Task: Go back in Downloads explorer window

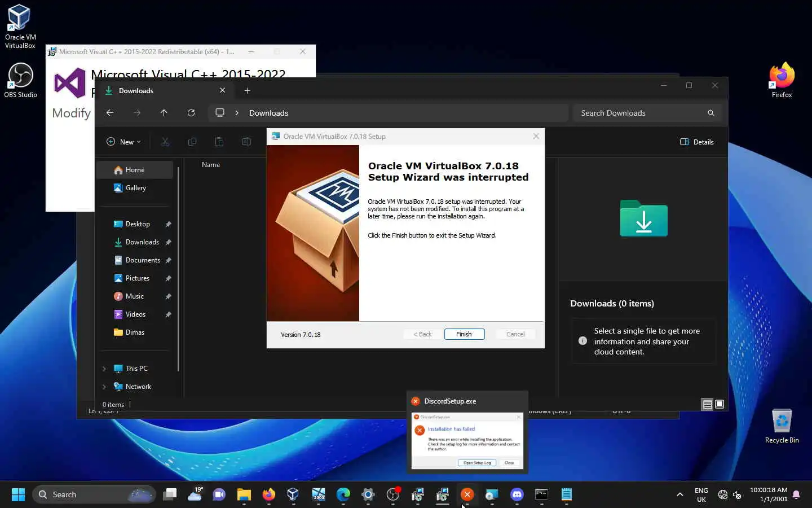Action: (x=110, y=113)
